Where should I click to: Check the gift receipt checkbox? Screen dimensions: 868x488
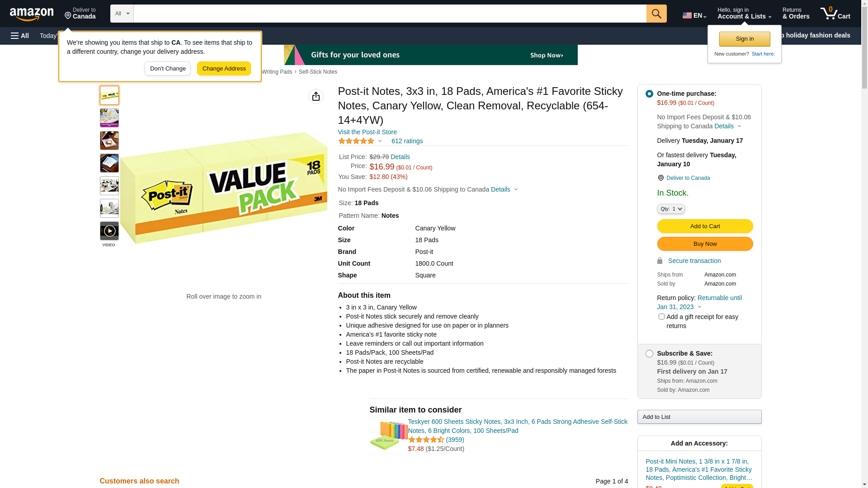tap(661, 317)
